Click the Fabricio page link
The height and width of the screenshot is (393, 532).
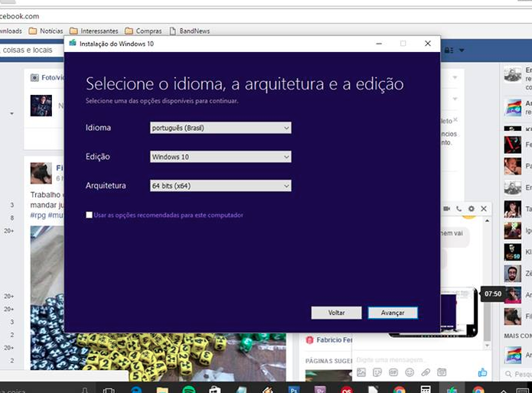coord(334,339)
